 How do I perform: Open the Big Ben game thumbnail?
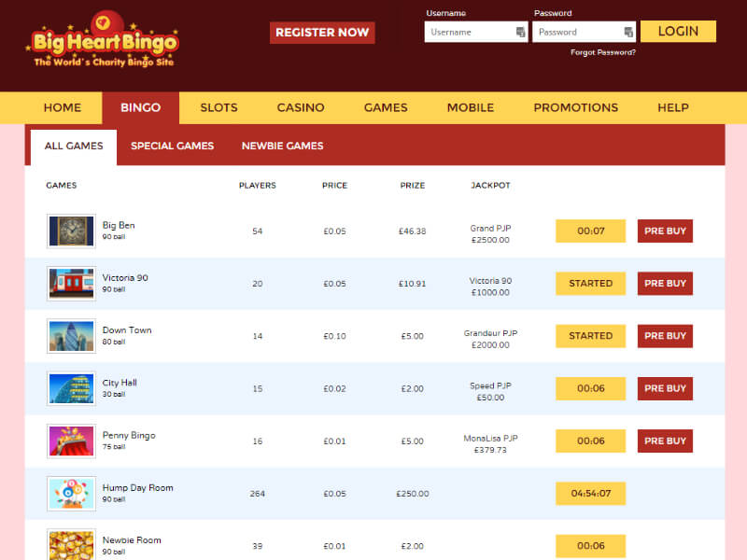click(72, 231)
